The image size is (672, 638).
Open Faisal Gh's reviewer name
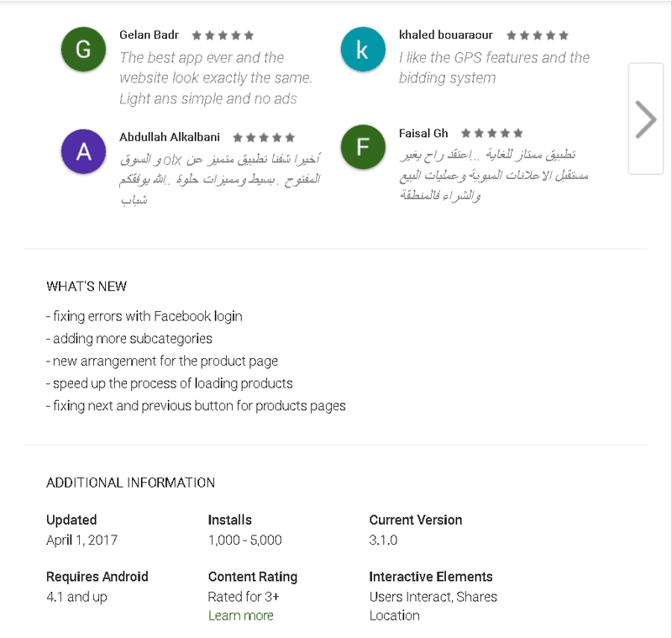423,133
